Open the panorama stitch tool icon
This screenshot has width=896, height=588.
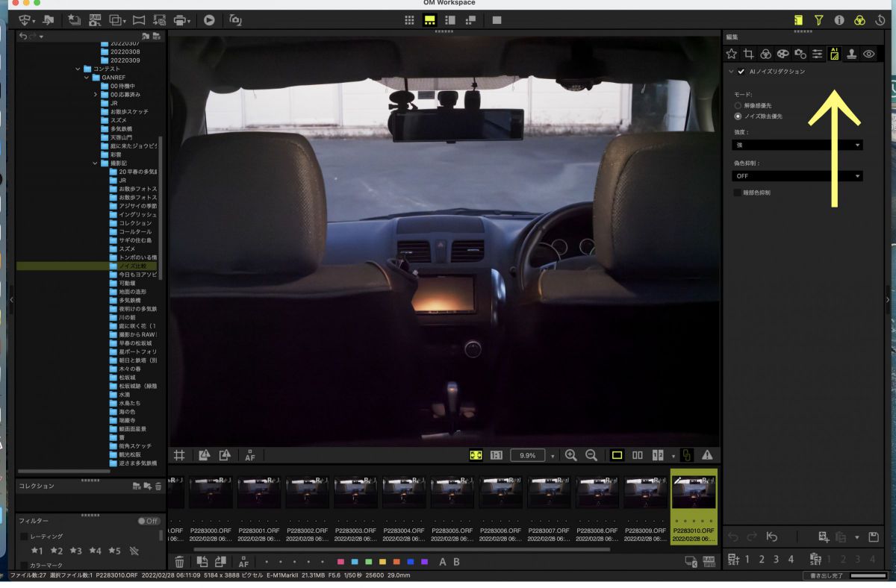[138, 20]
